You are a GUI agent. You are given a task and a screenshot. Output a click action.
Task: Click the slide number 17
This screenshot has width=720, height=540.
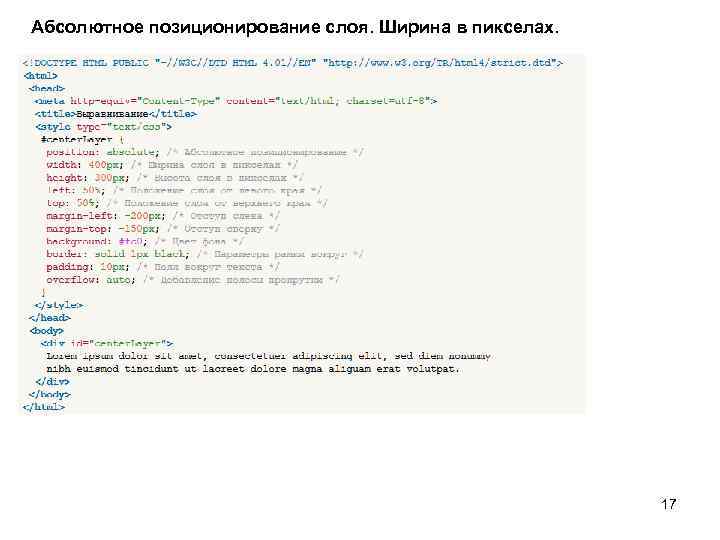coord(669,504)
